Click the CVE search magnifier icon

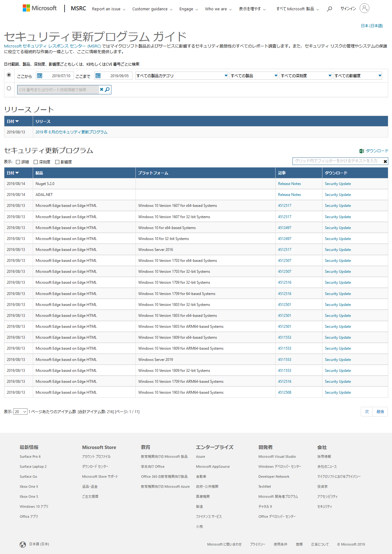(107, 90)
